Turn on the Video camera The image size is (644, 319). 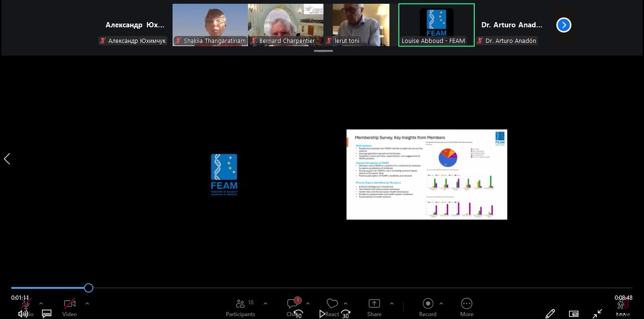coord(69,304)
